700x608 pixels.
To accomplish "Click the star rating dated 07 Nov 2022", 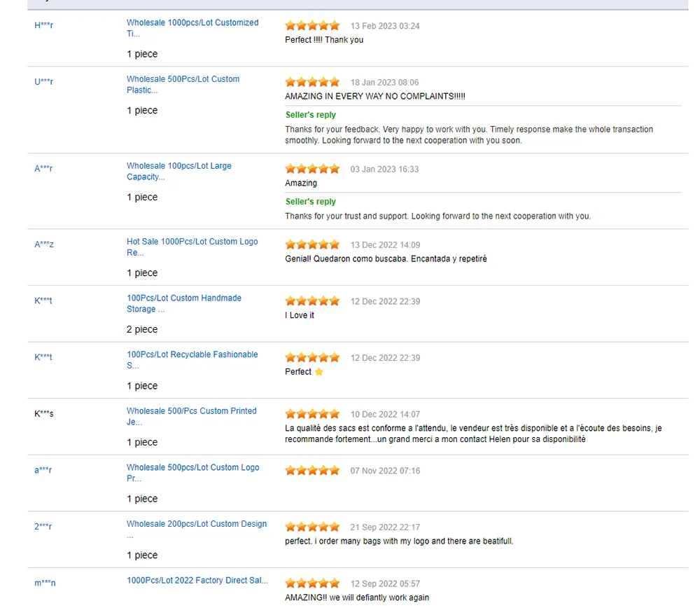I will [312, 471].
